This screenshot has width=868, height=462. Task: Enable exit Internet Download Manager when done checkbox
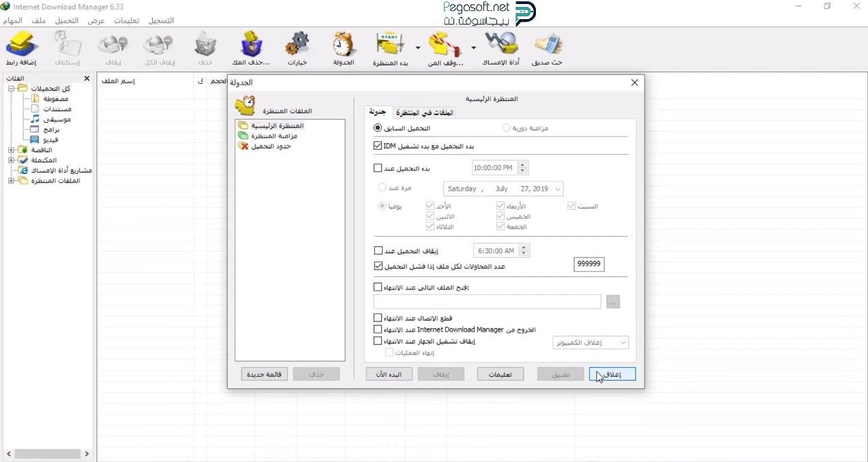click(x=378, y=330)
